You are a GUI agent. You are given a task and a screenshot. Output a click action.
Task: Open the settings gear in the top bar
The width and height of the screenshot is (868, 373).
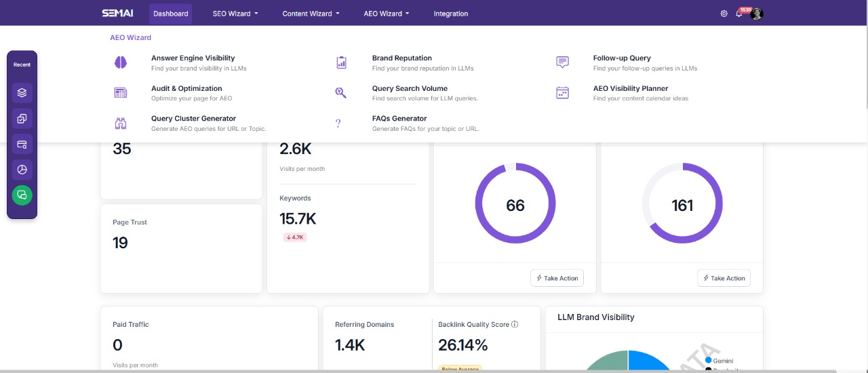tap(724, 14)
